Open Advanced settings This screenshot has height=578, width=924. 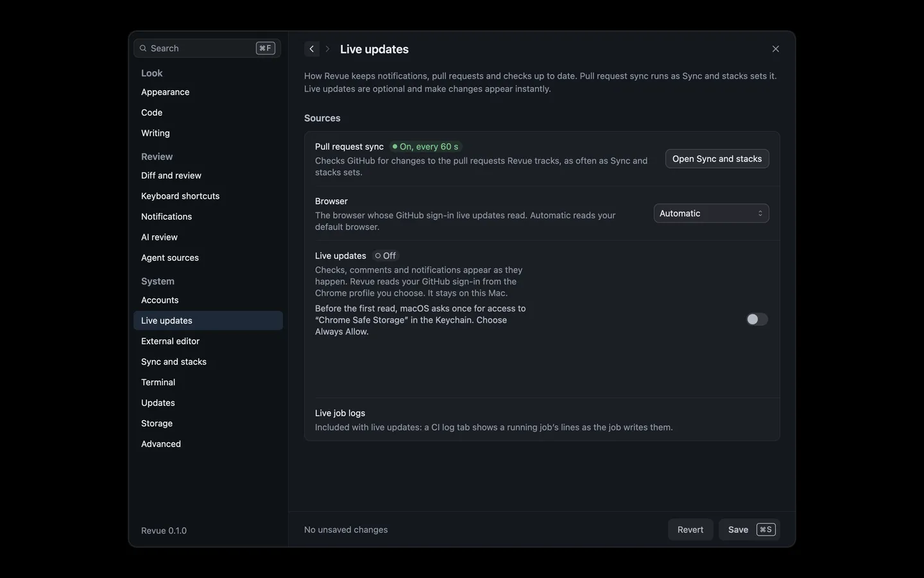(x=208, y=444)
